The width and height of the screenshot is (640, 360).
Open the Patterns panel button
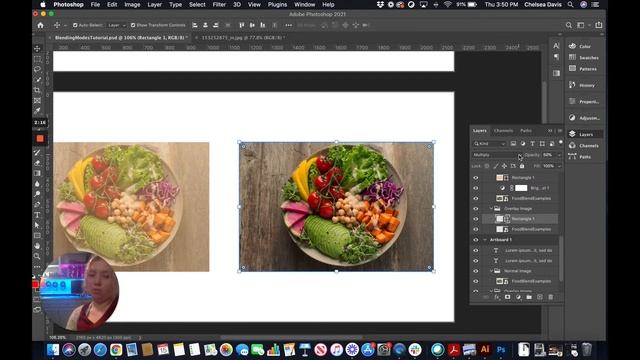click(584, 69)
